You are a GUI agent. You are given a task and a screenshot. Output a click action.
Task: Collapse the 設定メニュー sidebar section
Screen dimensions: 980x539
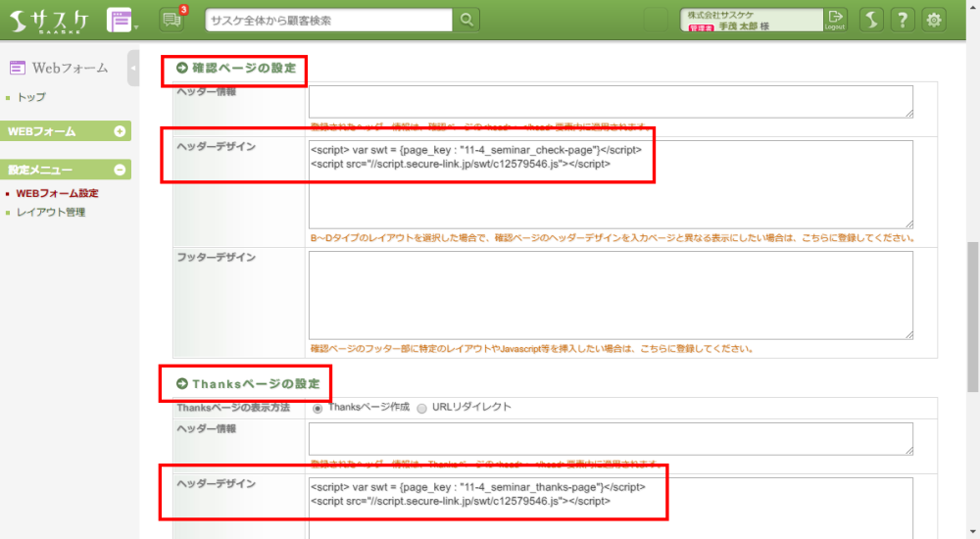coord(120,170)
